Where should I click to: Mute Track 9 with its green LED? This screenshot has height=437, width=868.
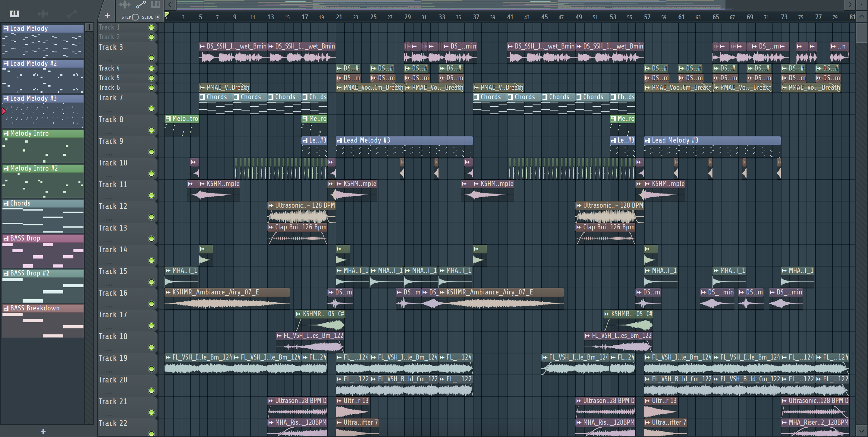151,152
